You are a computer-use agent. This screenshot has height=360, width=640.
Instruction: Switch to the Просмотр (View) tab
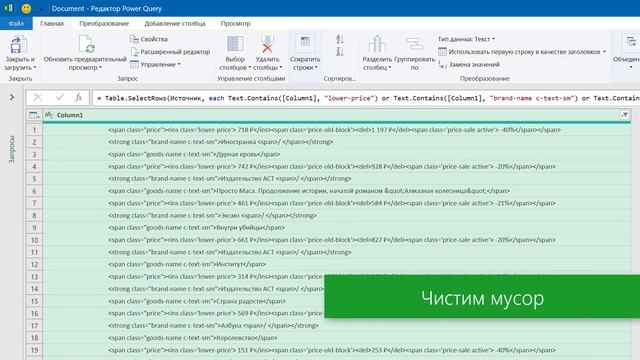[236, 23]
